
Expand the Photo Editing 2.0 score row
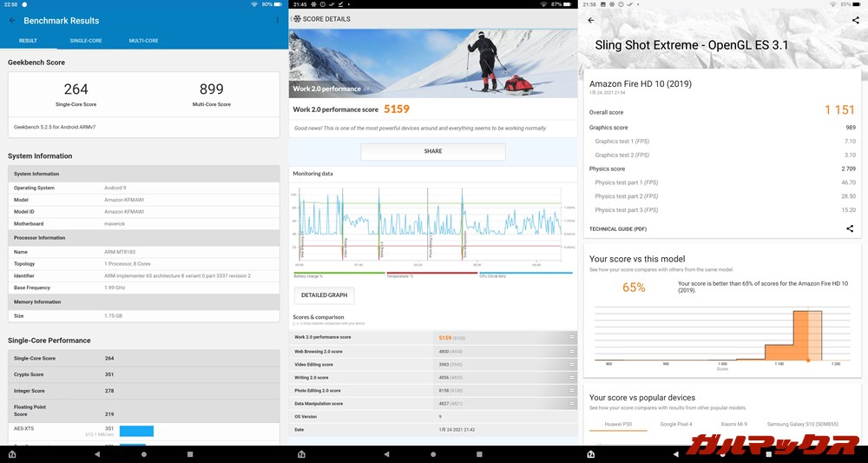coord(571,391)
